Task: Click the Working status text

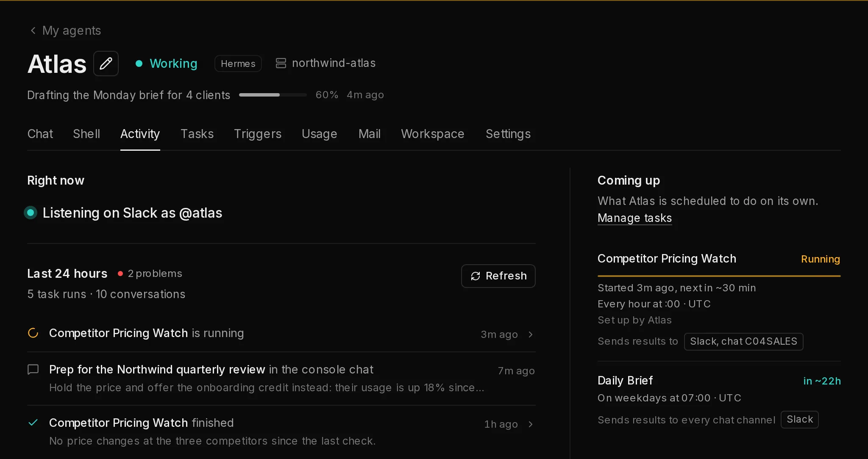Action: point(174,64)
